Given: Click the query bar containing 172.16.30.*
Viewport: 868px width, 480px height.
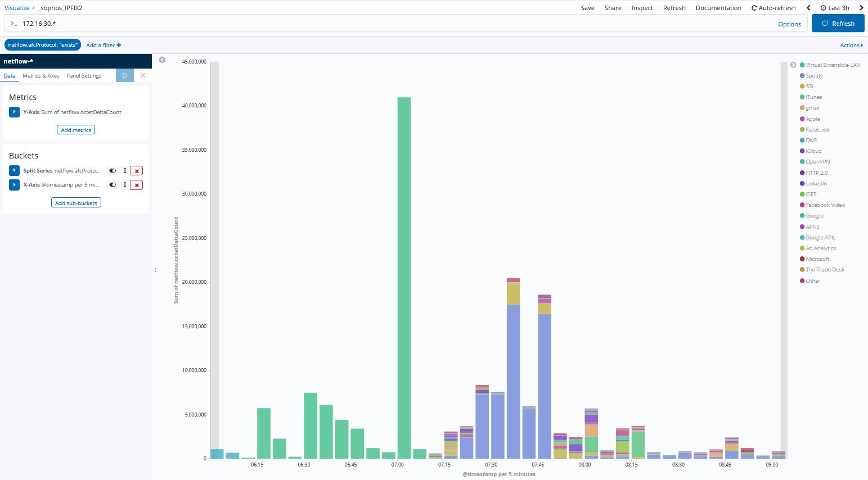Looking at the screenshot, I should (x=394, y=24).
